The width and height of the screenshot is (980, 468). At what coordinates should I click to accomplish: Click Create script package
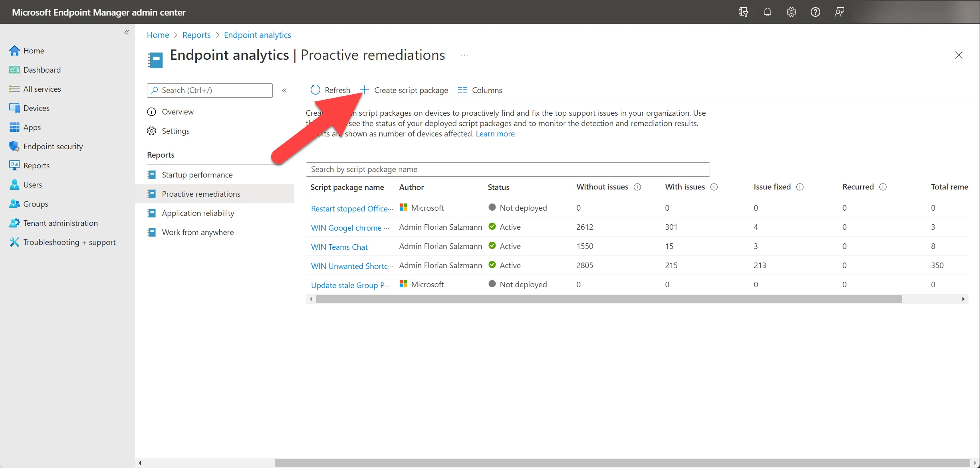pyautogui.click(x=404, y=90)
